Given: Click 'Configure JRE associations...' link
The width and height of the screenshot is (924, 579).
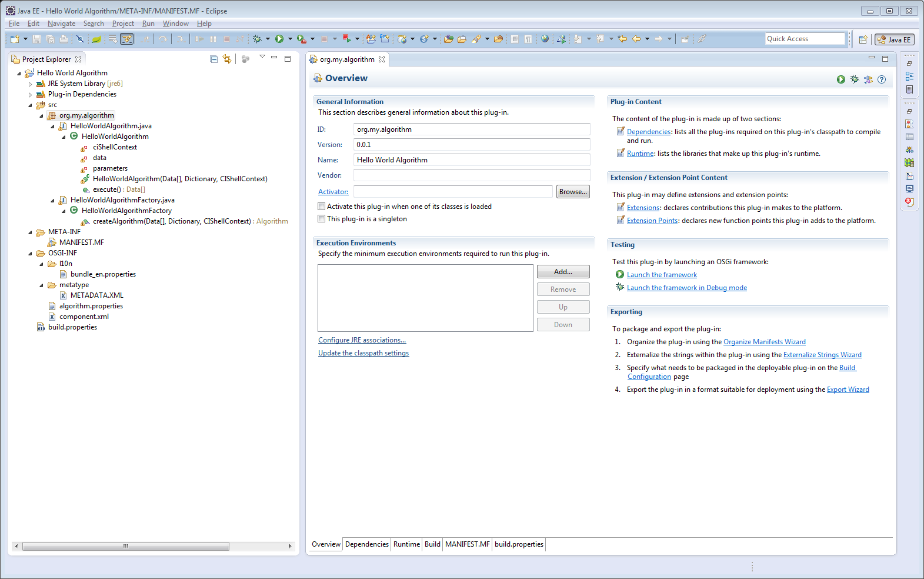Looking at the screenshot, I should (362, 340).
